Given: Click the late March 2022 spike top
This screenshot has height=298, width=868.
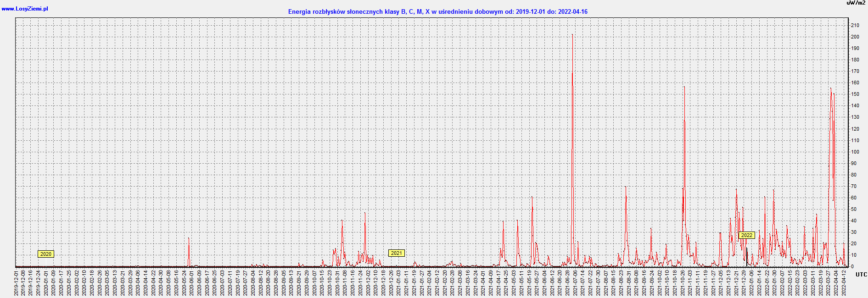Looking at the screenshot, I should 830,89.
